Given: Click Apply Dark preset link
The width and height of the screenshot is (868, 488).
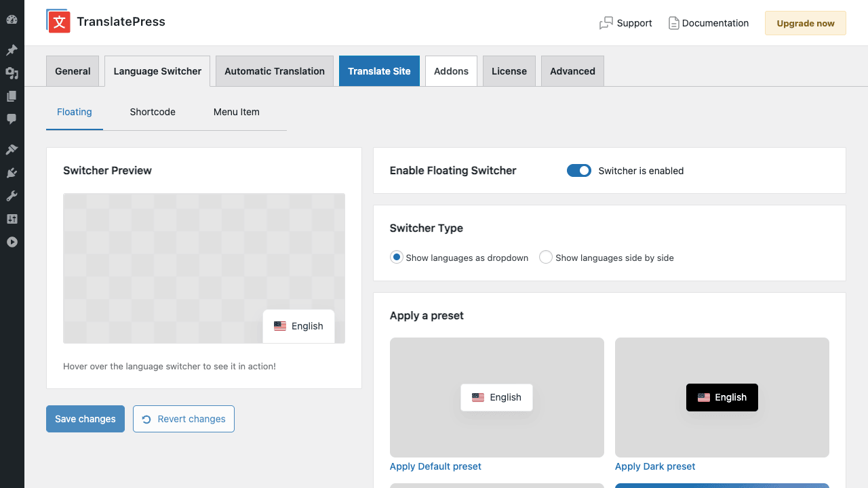Looking at the screenshot, I should tap(655, 466).
